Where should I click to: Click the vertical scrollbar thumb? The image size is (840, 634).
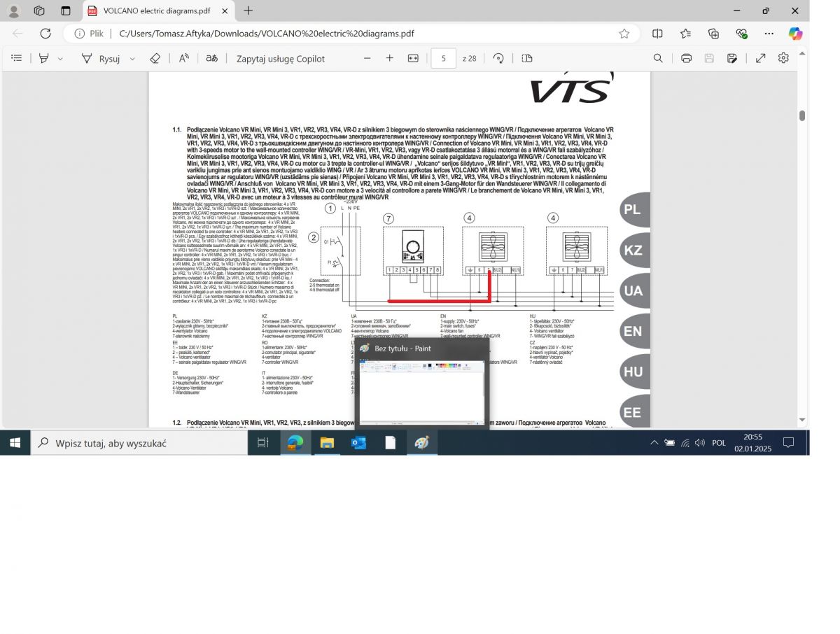tap(802, 115)
